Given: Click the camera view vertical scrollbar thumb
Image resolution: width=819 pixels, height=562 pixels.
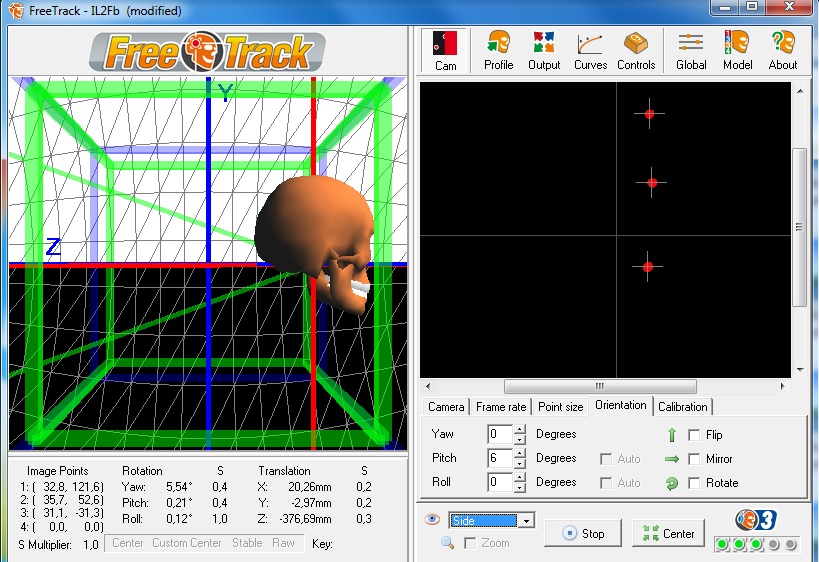Looking at the screenshot, I should pyautogui.click(x=799, y=227).
